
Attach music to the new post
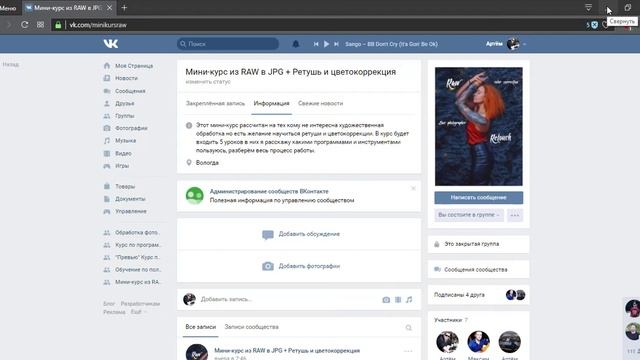pyautogui.click(x=409, y=300)
